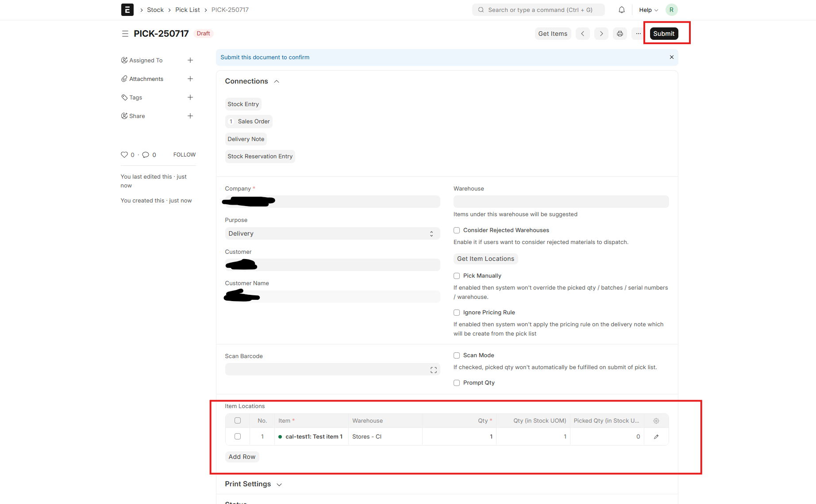Click the barcode scan icon
Screen dimensions: 816x504
433,370
